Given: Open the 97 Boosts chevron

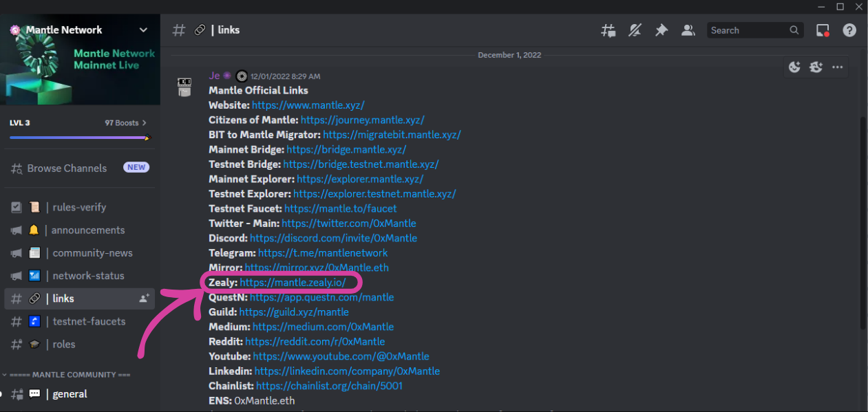Looking at the screenshot, I should 144,123.
